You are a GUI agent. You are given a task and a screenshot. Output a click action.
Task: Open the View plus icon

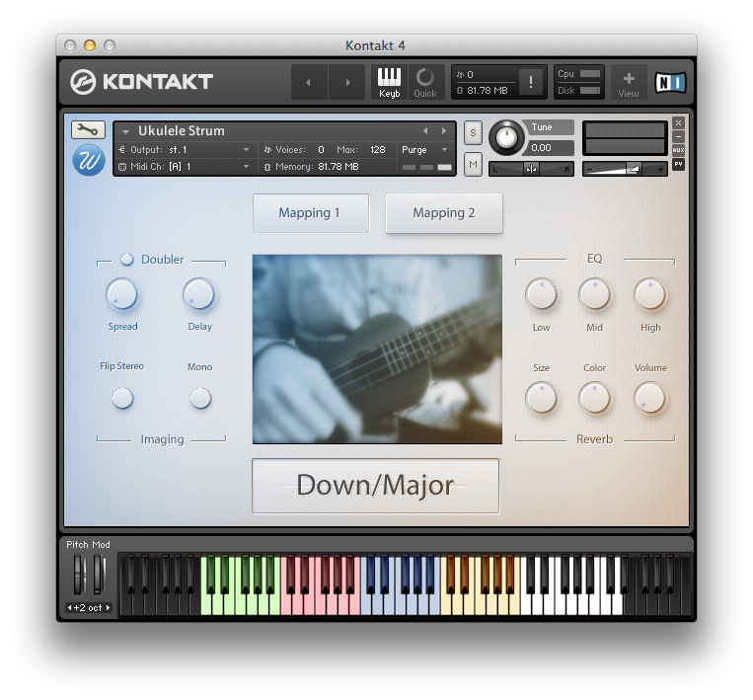(629, 82)
